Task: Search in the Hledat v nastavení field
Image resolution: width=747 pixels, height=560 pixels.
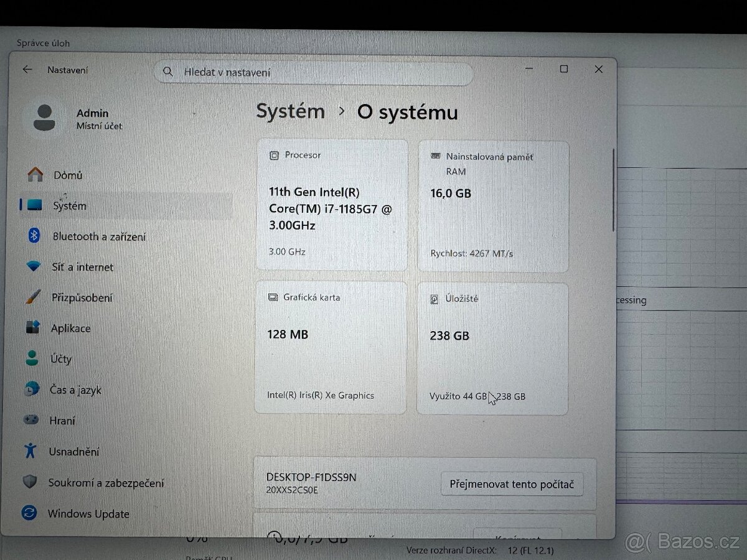Action: click(313, 73)
